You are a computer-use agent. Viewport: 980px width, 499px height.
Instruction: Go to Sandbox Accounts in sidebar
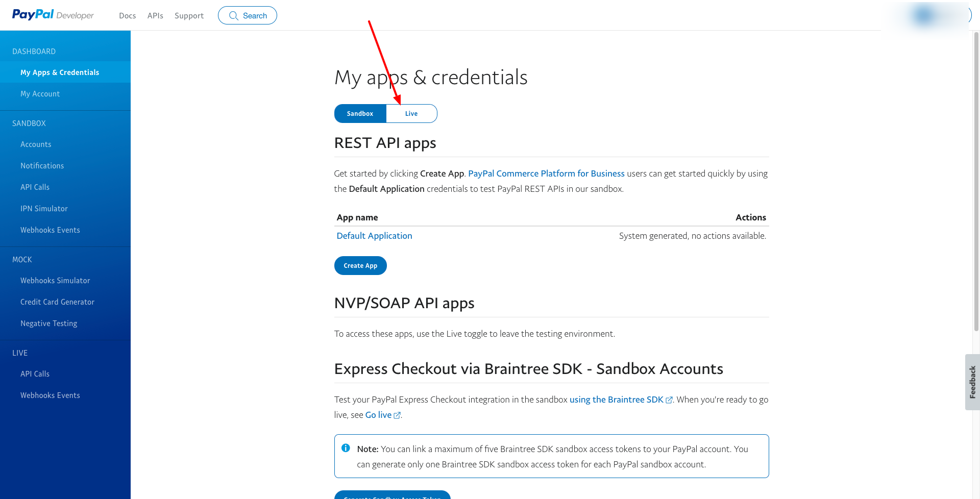[x=36, y=144]
